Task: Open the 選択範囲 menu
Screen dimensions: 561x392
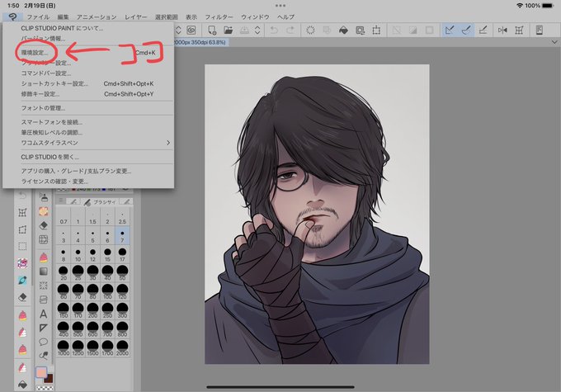Action: 167,17
